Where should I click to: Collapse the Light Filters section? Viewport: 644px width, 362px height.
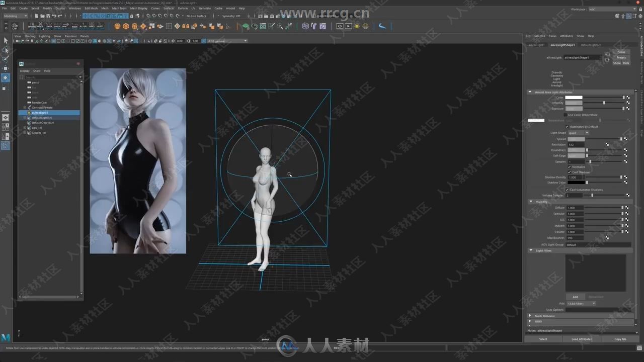(x=530, y=250)
